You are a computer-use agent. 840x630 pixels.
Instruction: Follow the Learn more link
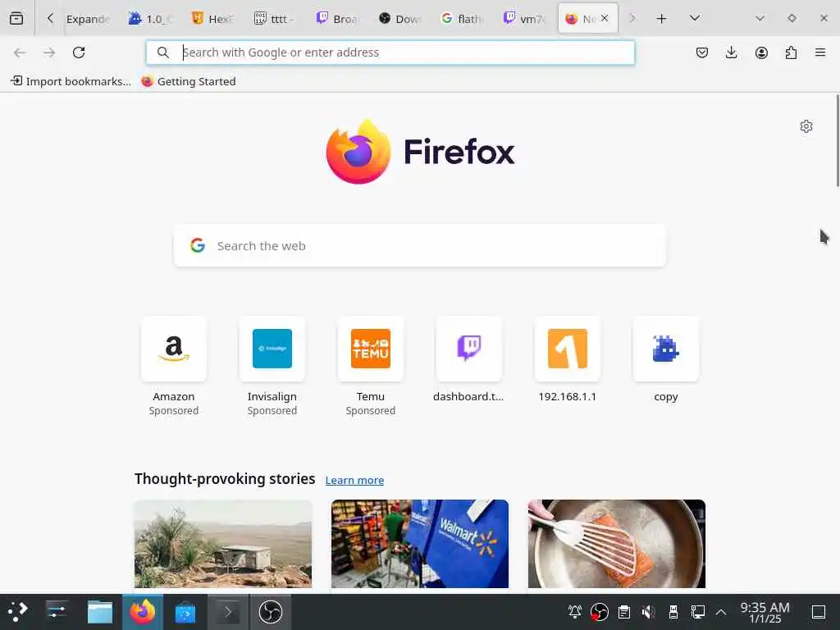point(354,481)
